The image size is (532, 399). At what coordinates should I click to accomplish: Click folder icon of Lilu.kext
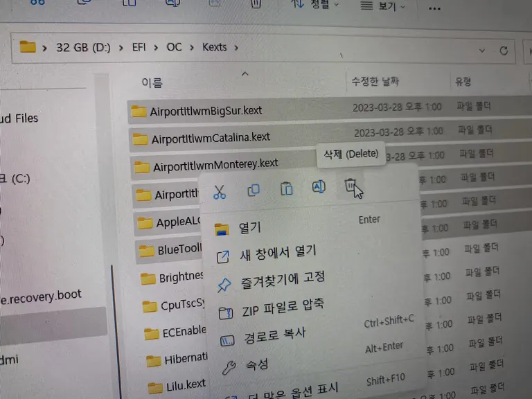click(x=155, y=387)
